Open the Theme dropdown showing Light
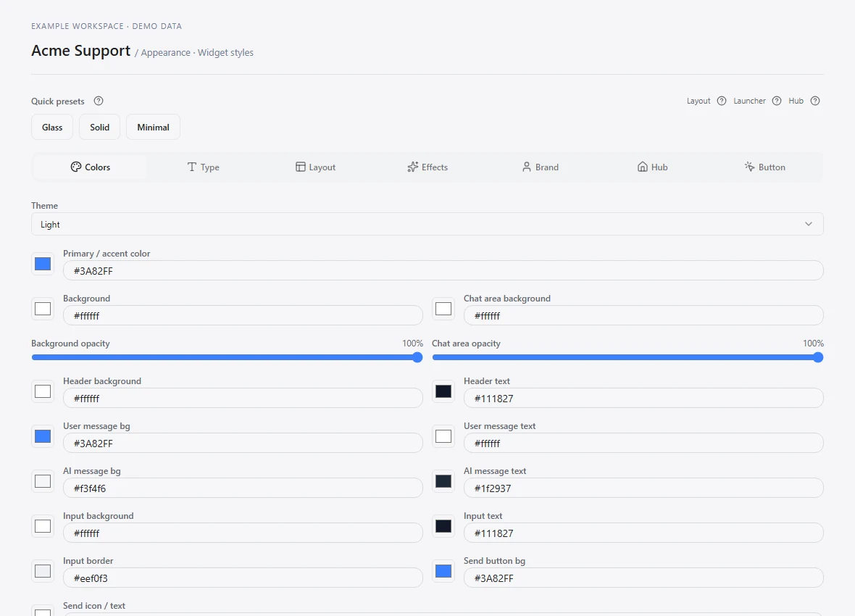The height and width of the screenshot is (616, 855). point(427,224)
